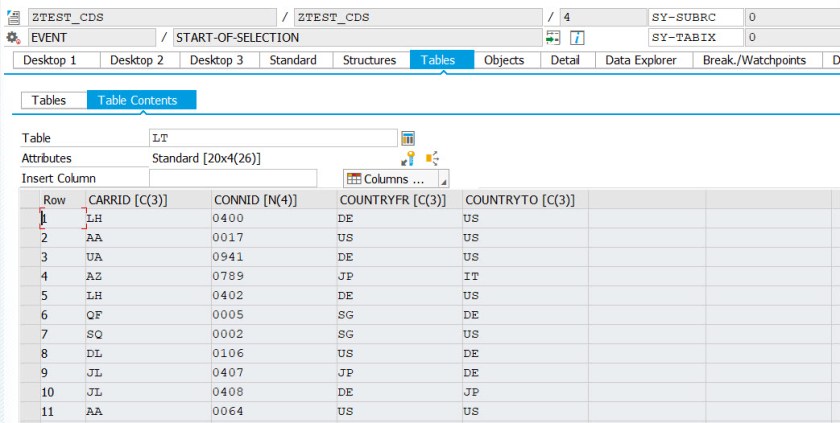Switch to the Structures tab
The height and width of the screenshot is (423, 840).
[369, 60]
